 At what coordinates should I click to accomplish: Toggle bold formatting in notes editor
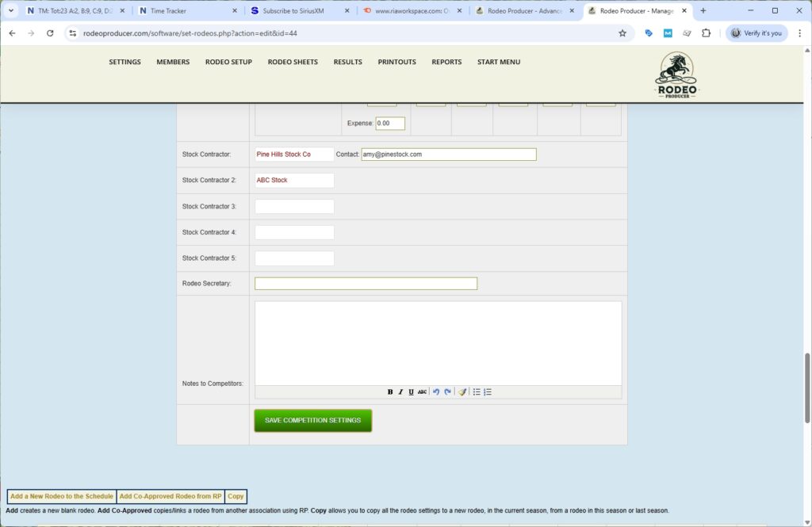[390, 392]
